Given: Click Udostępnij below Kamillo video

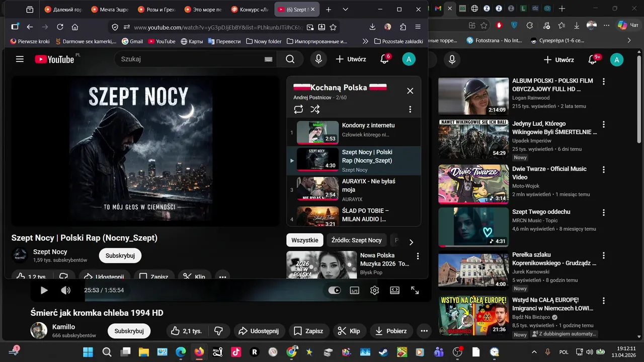Looking at the screenshot, I should point(259,331).
